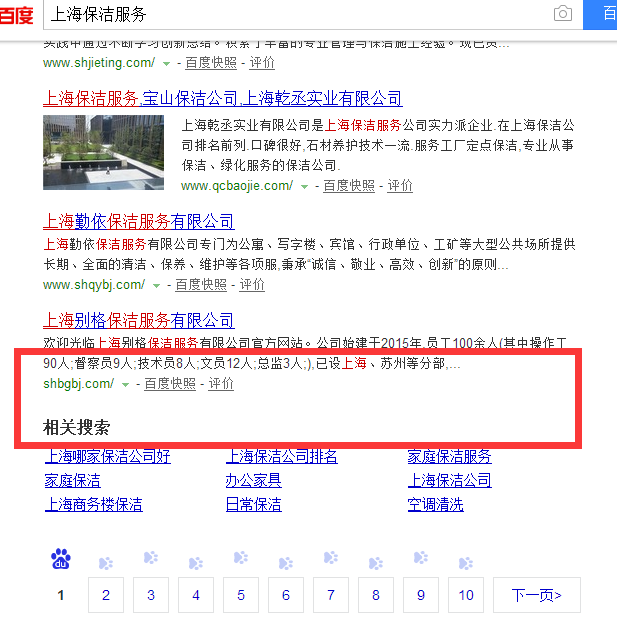The width and height of the screenshot is (617, 638).
Task: Go to results page 2
Action: 106,595
